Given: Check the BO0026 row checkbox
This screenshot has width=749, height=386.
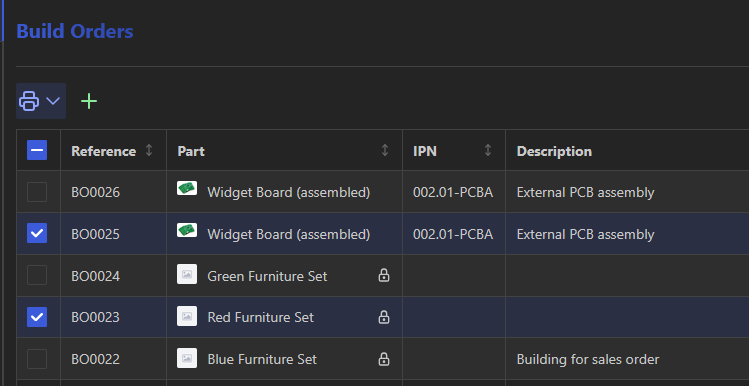Looking at the screenshot, I should (x=37, y=192).
